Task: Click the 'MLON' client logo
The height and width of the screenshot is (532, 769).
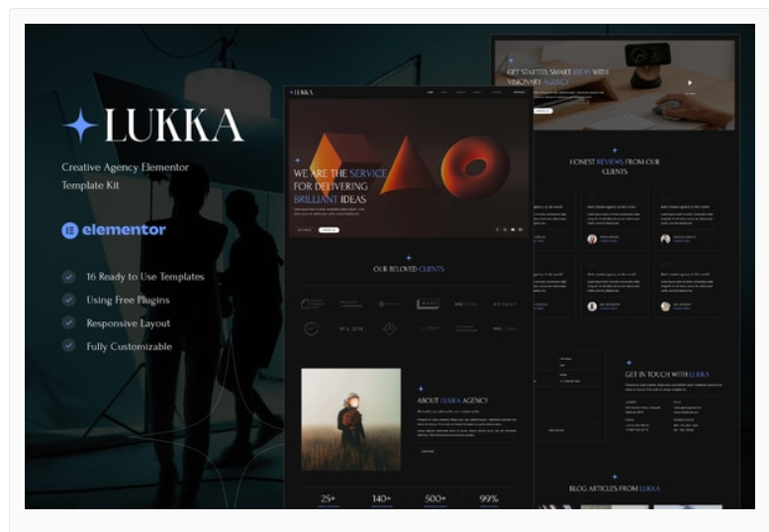Action: (351, 328)
